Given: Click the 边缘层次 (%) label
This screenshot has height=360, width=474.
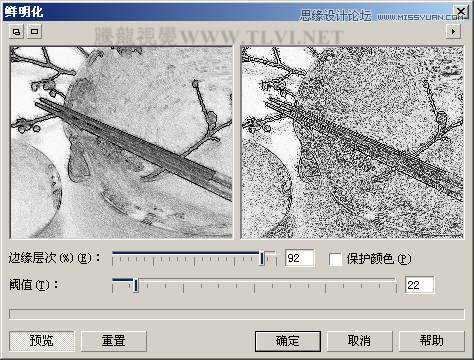Looking at the screenshot, I should [x=54, y=258].
